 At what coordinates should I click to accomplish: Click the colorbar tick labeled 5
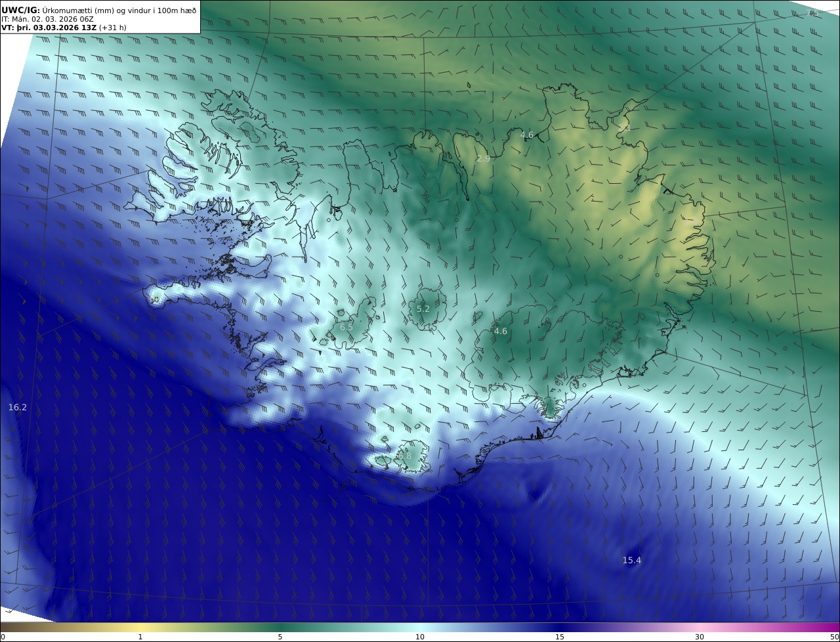(280, 637)
